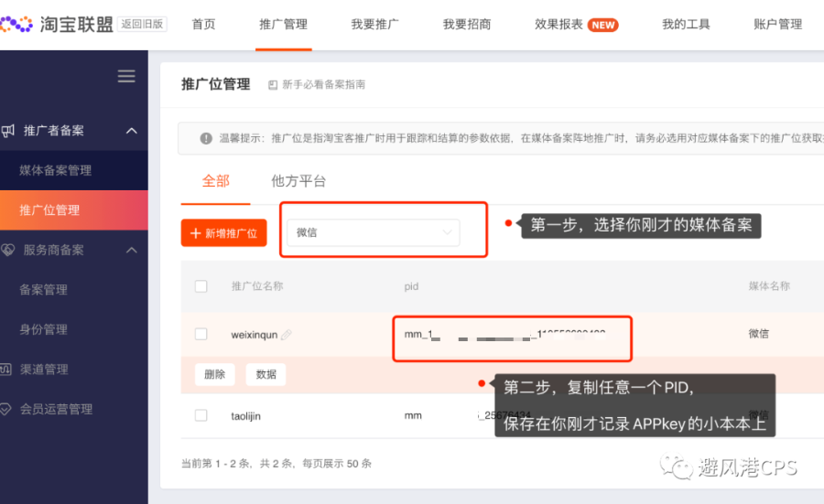The width and height of the screenshot is (824, 504).
Task: Open the 新手必看备案指南 link
Action: (324, 84)
